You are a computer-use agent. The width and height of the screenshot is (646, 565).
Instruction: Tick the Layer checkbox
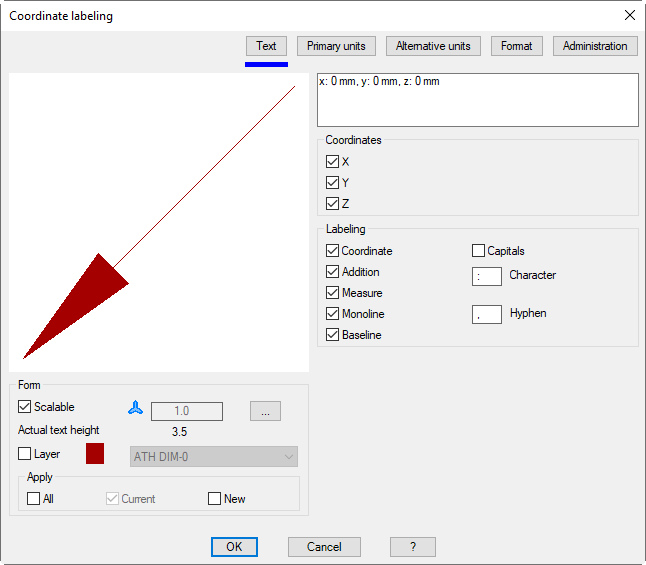[25, 454]
